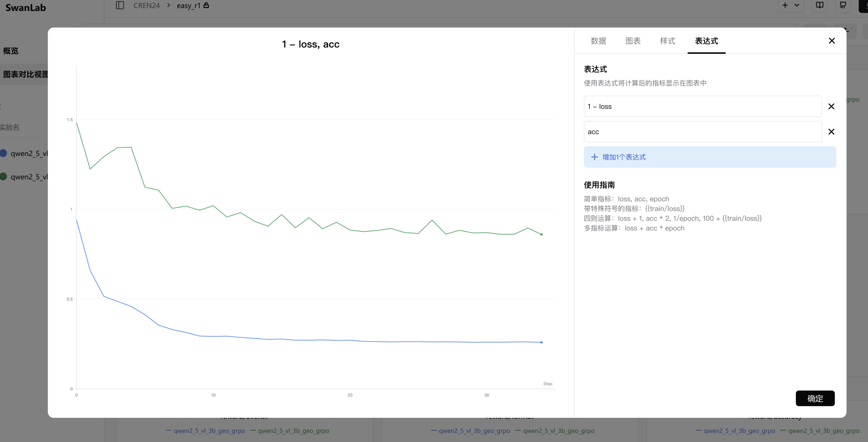This screenshot has width=868, height=442.
Task: Close the chart settings dialog
Action: click(832, 41)
